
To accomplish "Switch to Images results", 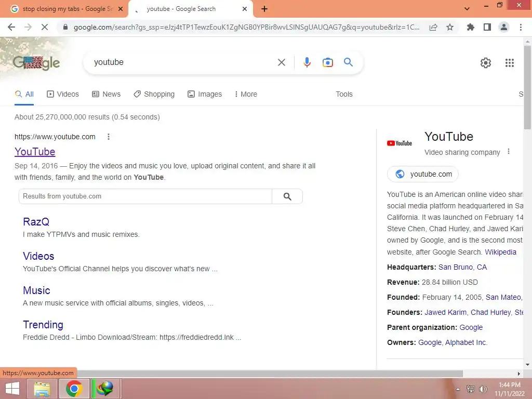I will (205, 95).
